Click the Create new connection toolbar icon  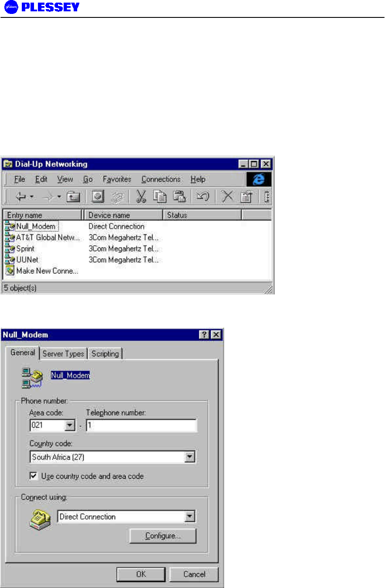pyautogui.click(x=98, y=197)
